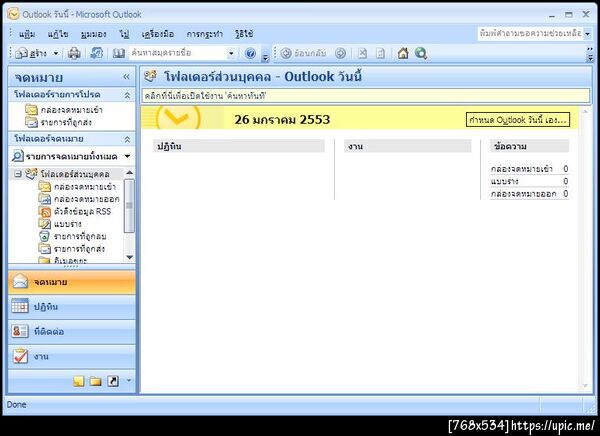Image resolution: width=600 pixels, height=436 pixels.
Task: Switch to จดหมาย (Mail) navigation button
Action: click(x=72, y=282)
